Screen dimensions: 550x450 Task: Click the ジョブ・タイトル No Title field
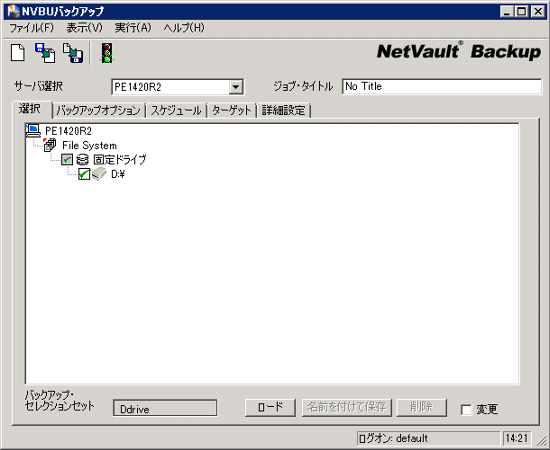(x=442, y=86)
